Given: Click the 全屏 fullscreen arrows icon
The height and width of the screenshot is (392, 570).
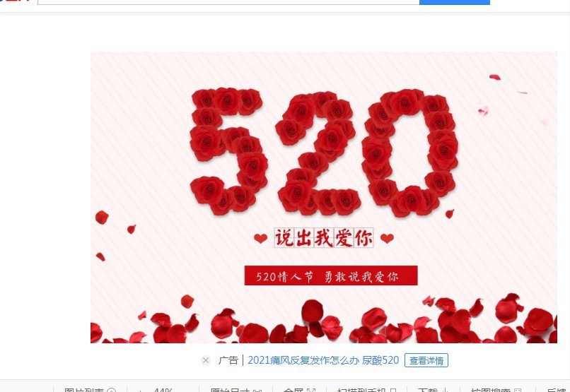Looking at the screenshot, I should click(310, 391).
